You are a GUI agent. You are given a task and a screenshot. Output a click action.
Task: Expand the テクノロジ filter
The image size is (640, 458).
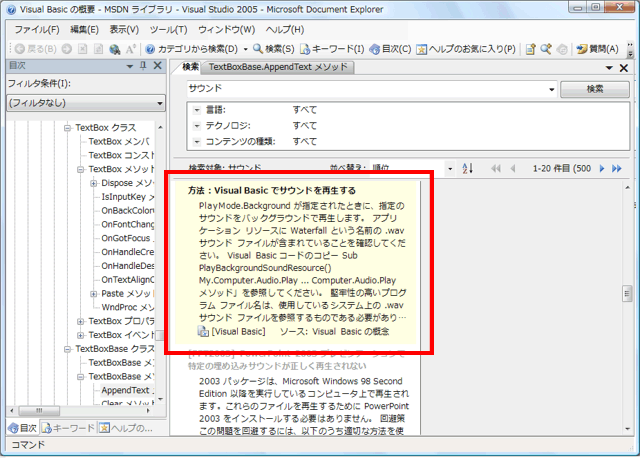(x=197, y=126)
